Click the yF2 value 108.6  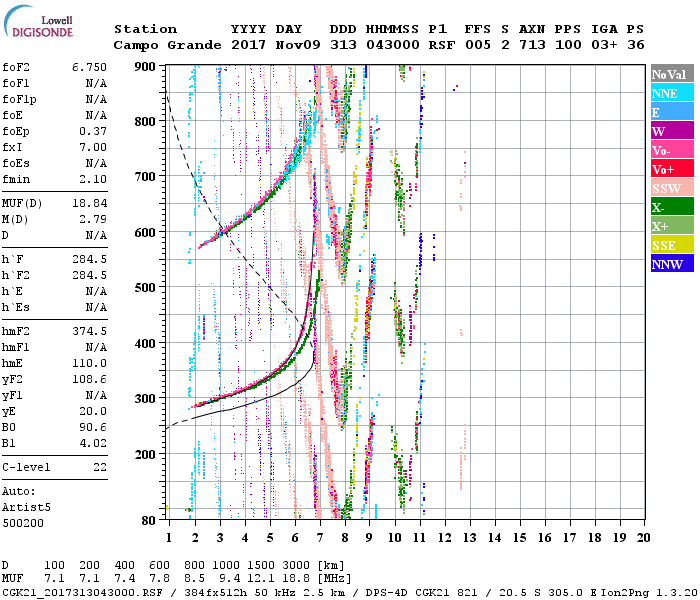coord(89,379)
